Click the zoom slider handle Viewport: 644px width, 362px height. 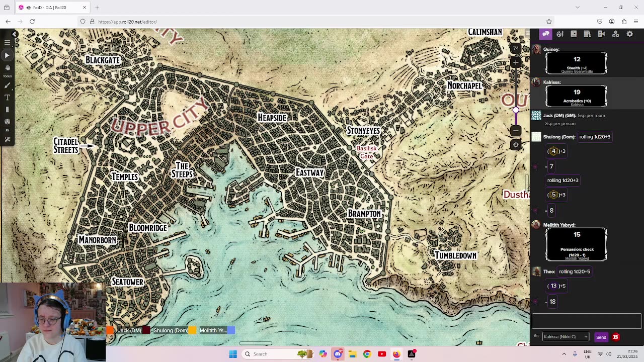coord(516,110)
